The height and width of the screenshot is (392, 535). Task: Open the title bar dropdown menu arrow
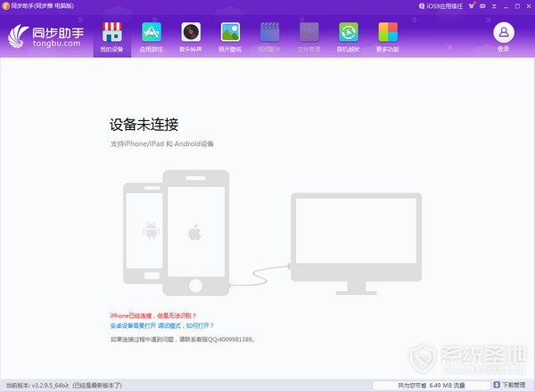point(494,6)
